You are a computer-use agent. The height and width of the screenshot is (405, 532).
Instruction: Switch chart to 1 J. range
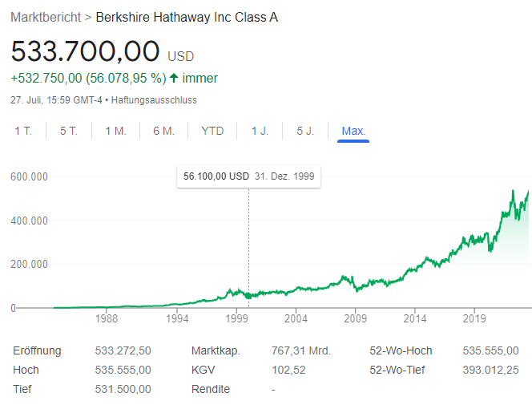tap(260, 131)
